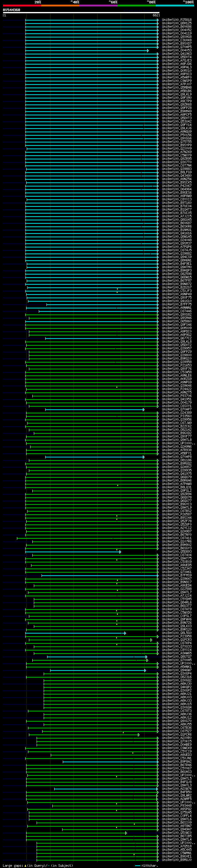Open hit UniRef100_P21653
The height and width of the screenshot is (868, 197).
[x=176, y=365]
